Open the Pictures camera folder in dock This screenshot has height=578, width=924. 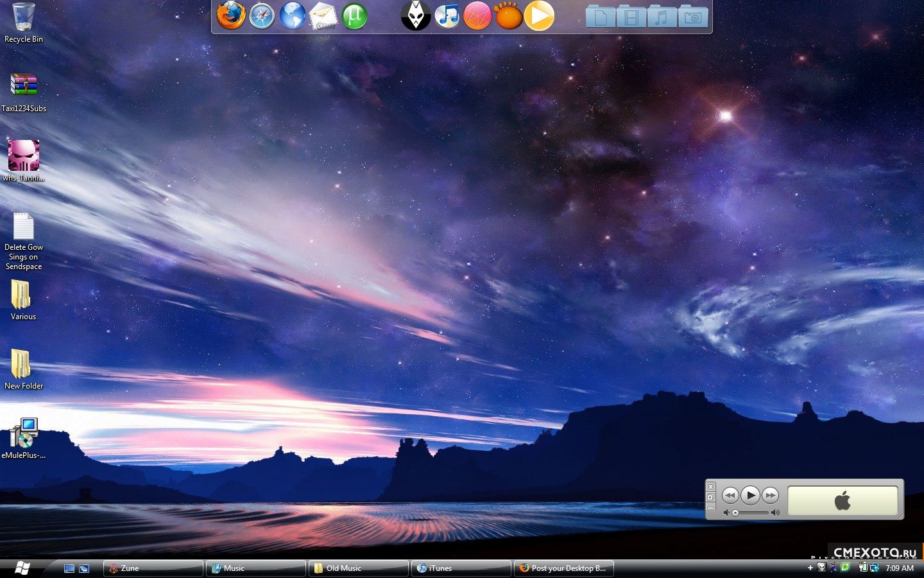[x=693, y=17]
